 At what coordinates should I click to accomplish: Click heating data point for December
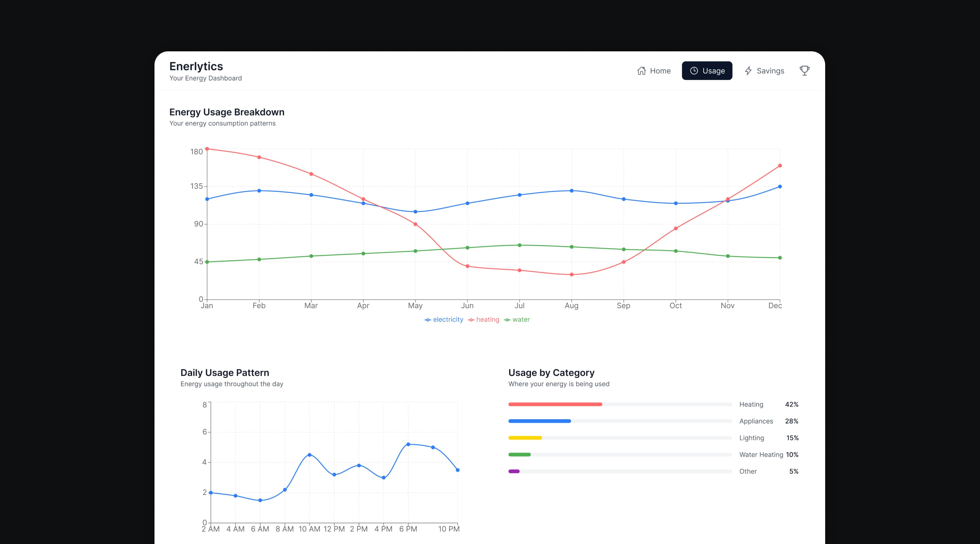click(780, 166)
